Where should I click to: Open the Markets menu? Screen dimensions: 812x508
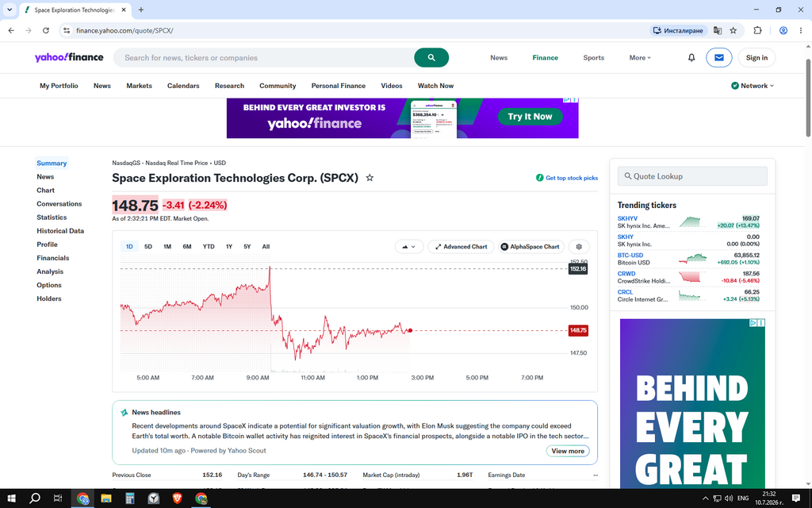tap(140, 86)
